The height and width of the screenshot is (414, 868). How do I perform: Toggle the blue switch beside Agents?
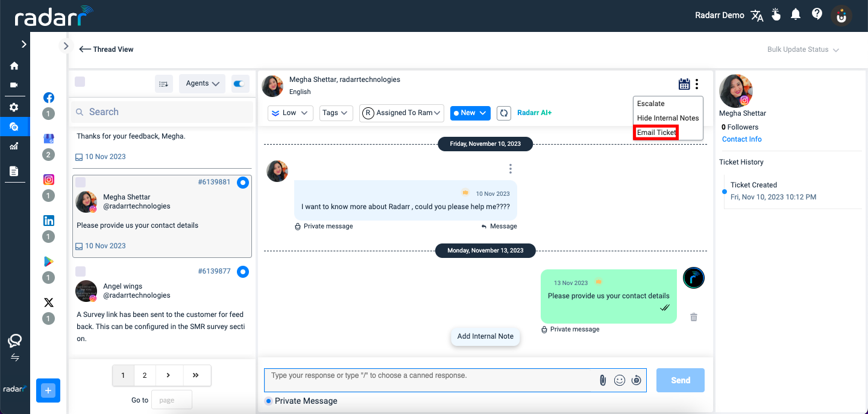(x=241, y=84)
